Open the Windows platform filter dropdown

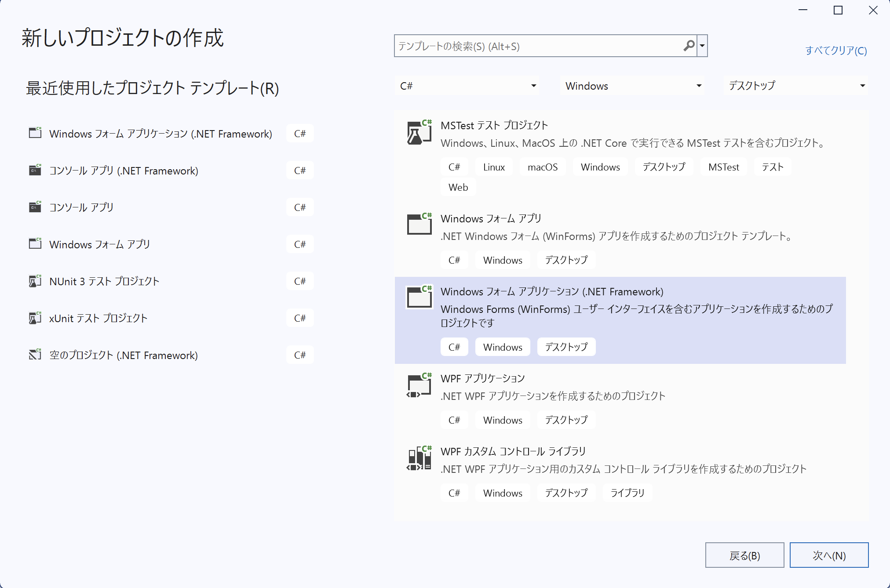click(x=632, y=86)
